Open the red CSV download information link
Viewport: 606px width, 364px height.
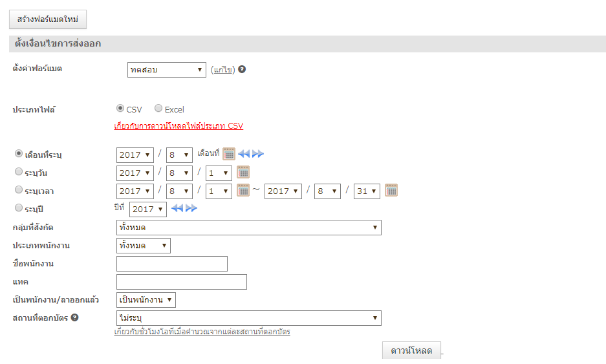(x=179, y=126)
